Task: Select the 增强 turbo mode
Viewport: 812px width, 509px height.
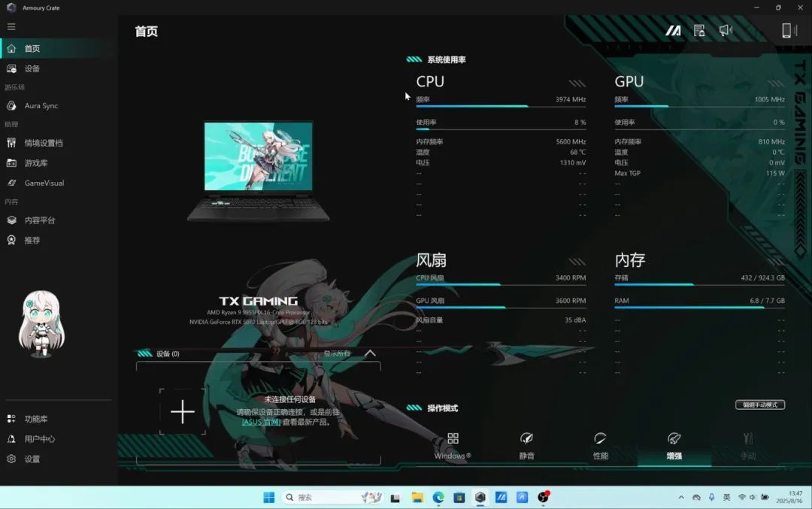Action: pos(674,447)
